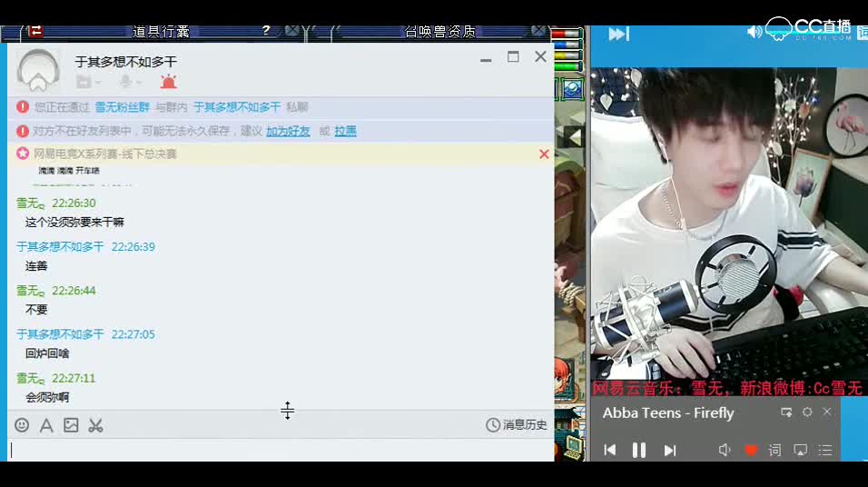Click the game left-arrow collapse button

[574, 137]
